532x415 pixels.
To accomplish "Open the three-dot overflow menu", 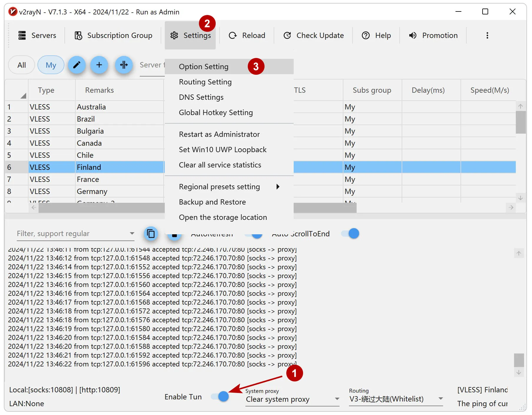I will tap(487, 35).
